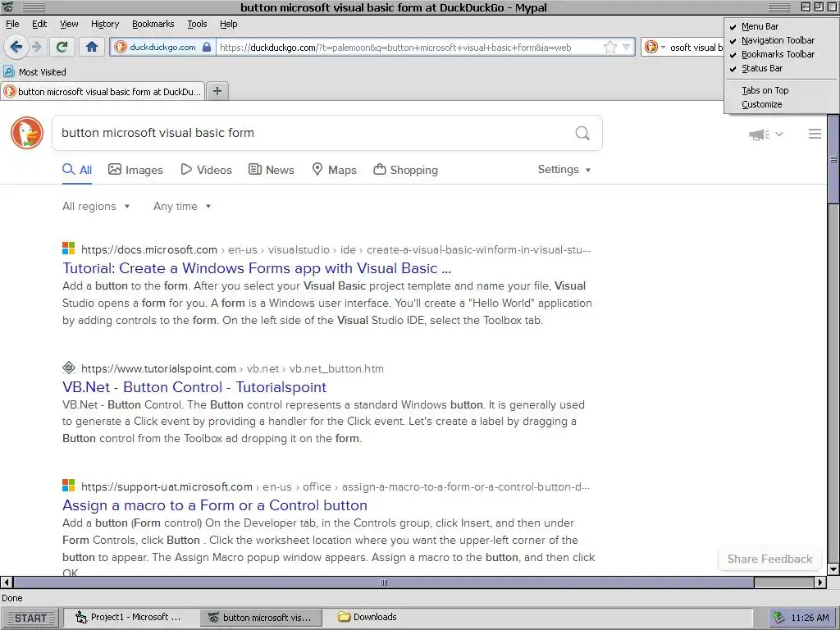Open the Downloads taskbar item
The height and width of the screenshot is (630, 840).
pos(367,617)
